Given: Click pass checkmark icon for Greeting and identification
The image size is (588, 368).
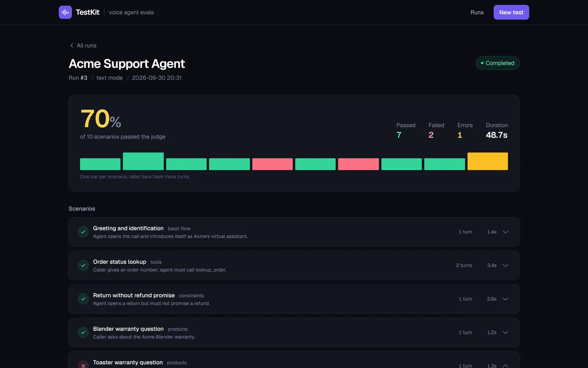Looking at the screenshot, I should click(83, 232).
